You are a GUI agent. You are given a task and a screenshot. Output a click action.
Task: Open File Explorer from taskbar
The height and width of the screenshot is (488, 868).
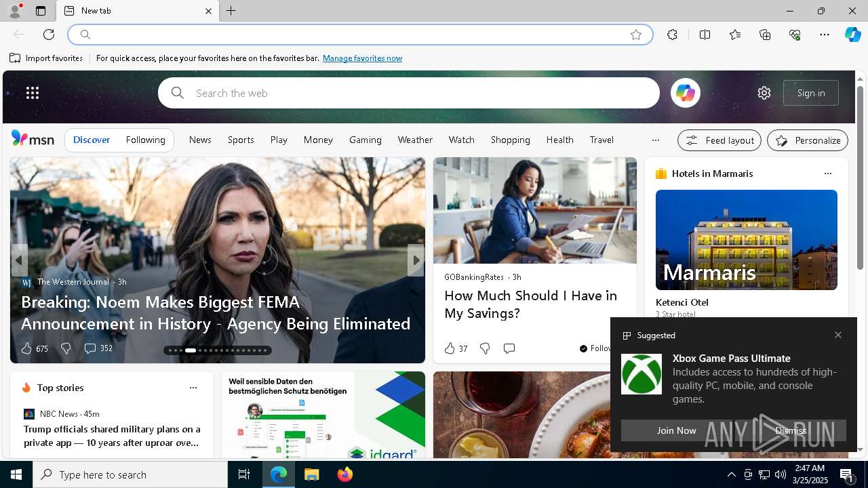(312, 474)
